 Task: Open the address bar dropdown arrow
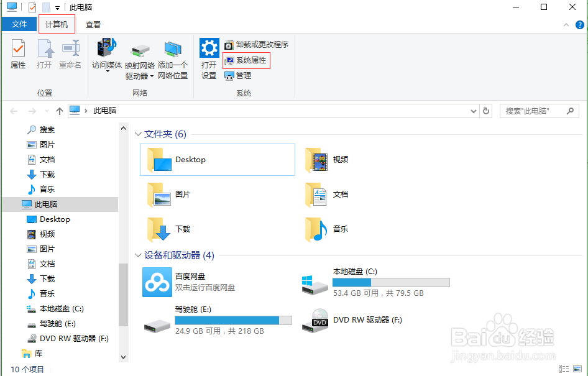(474, 110)
